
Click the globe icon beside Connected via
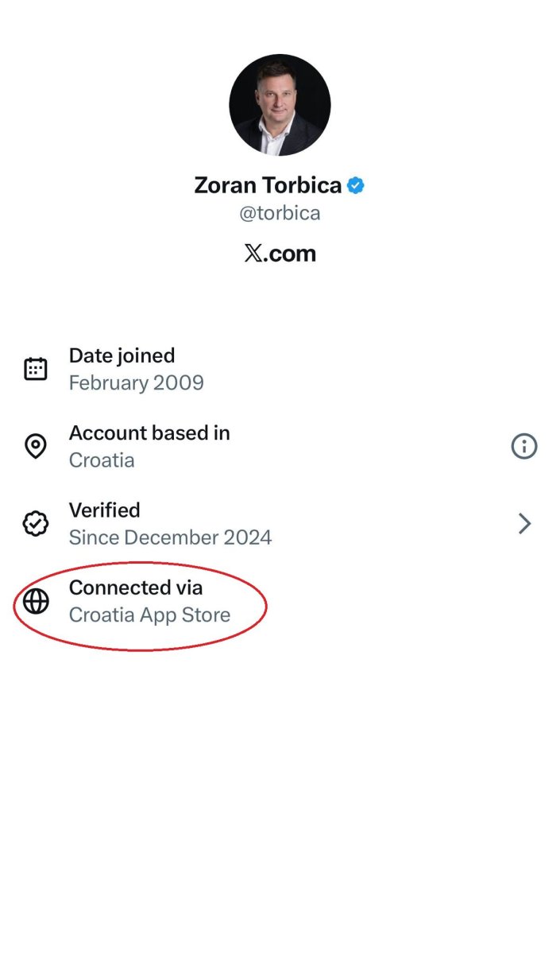coord(36,601)
